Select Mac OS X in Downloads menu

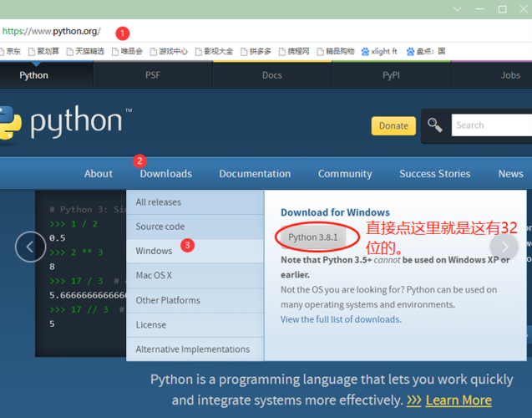195,275
